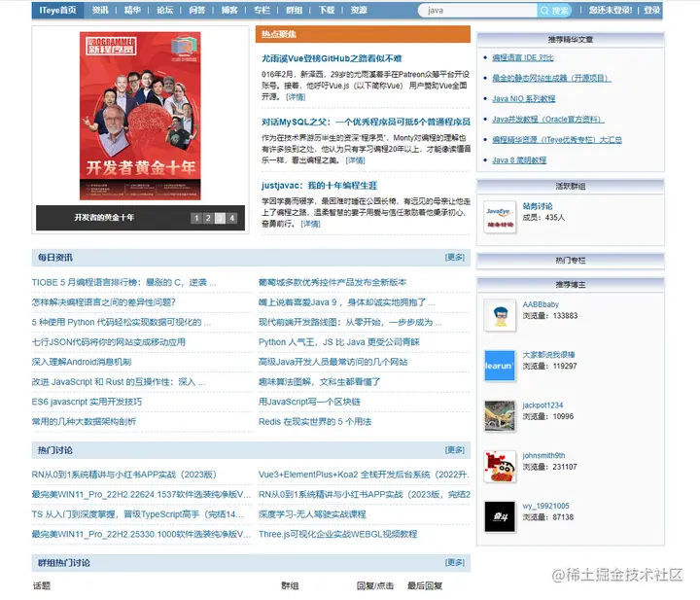Click AABBbaby blogger avatar
The width and height of the screenshot is (700, 600).
pyautogui.click(x=500, y=315)
